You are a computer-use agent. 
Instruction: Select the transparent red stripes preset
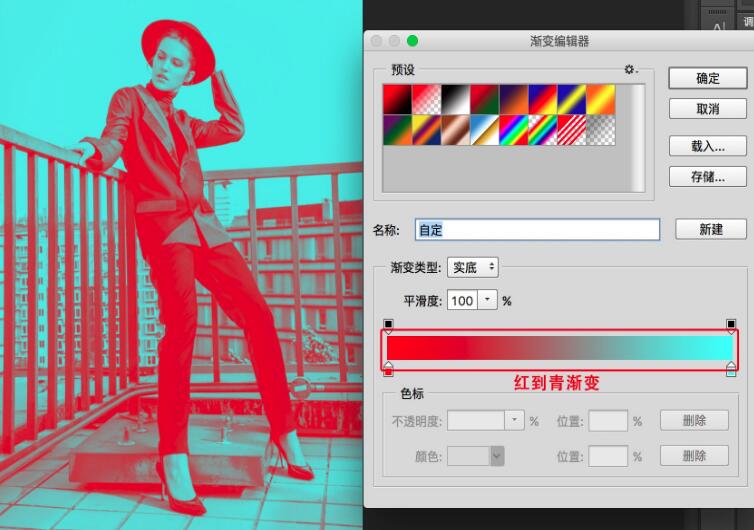click(x=571, y=130)
